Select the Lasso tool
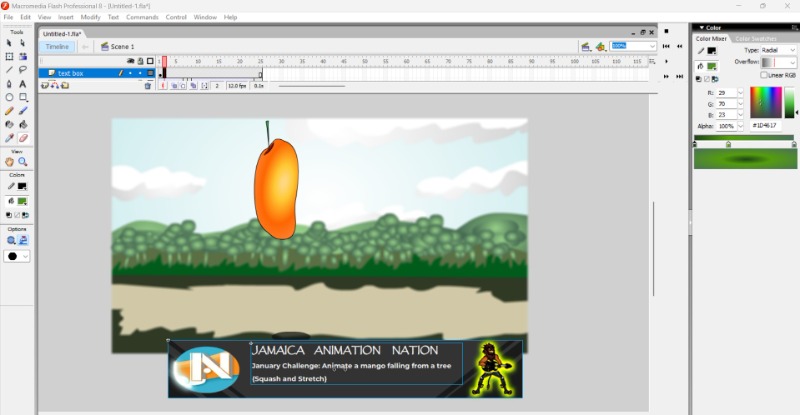The width and height of the screenshot is (800, 415). 23,70
